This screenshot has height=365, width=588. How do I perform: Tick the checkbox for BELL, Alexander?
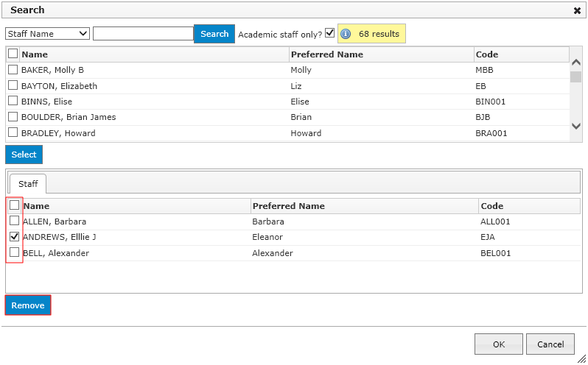click(14, 252)
